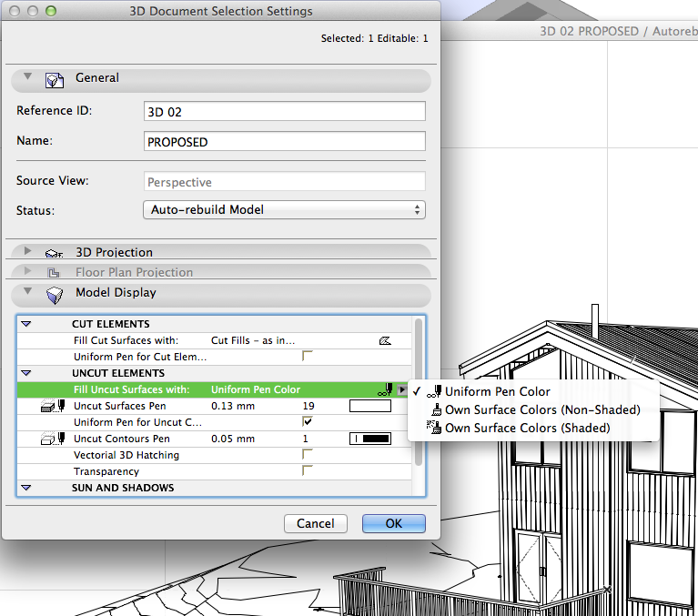Click the Name field containing PROPOSED

point(285,142)
